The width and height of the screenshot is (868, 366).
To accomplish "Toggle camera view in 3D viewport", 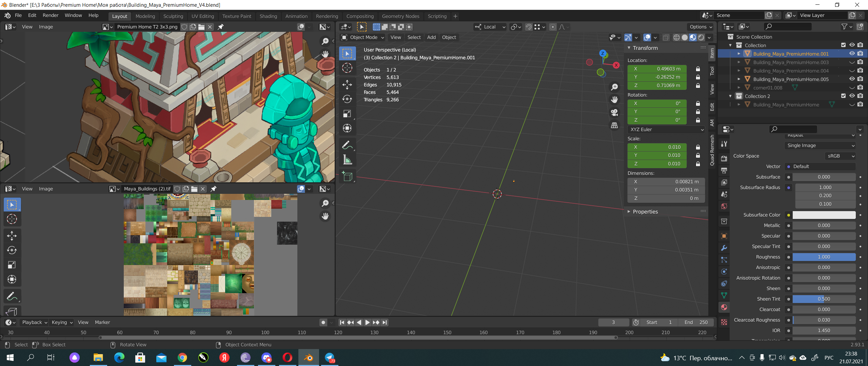I will pos(614,112).
